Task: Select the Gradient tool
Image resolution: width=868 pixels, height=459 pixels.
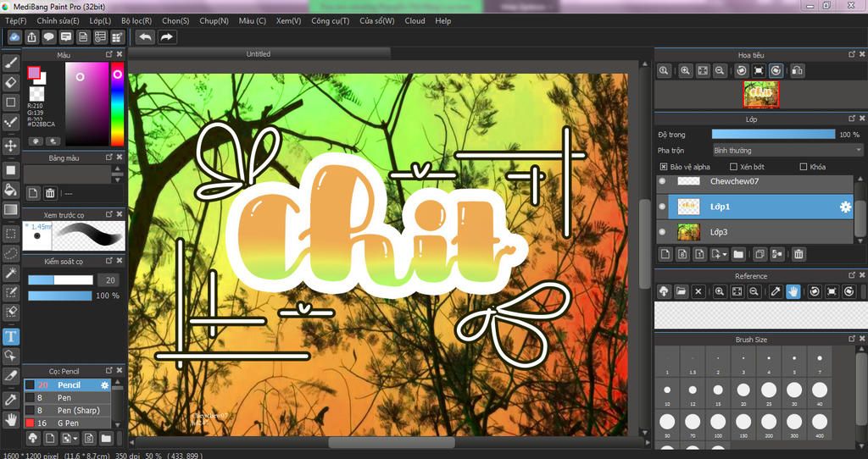Action: coord(10,209)
